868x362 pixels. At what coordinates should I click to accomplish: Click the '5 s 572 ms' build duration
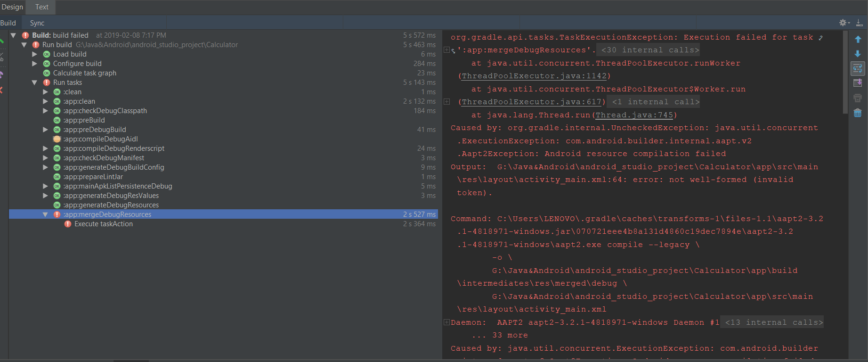pos(419,35)
